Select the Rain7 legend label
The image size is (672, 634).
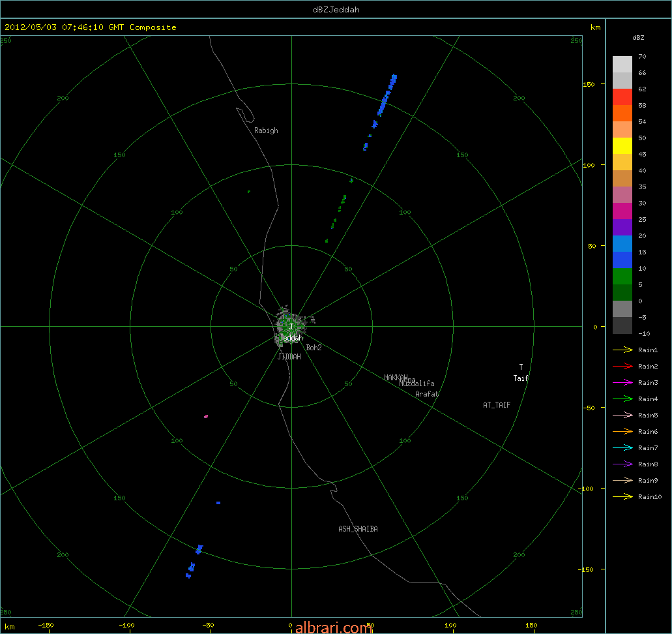click(x=648, y=448)
